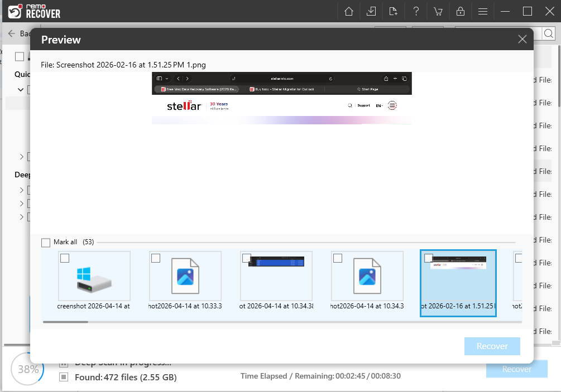Expand the collapsed item under Quick Scan
The width and height of the screenshot is (561, 392).
21,157
